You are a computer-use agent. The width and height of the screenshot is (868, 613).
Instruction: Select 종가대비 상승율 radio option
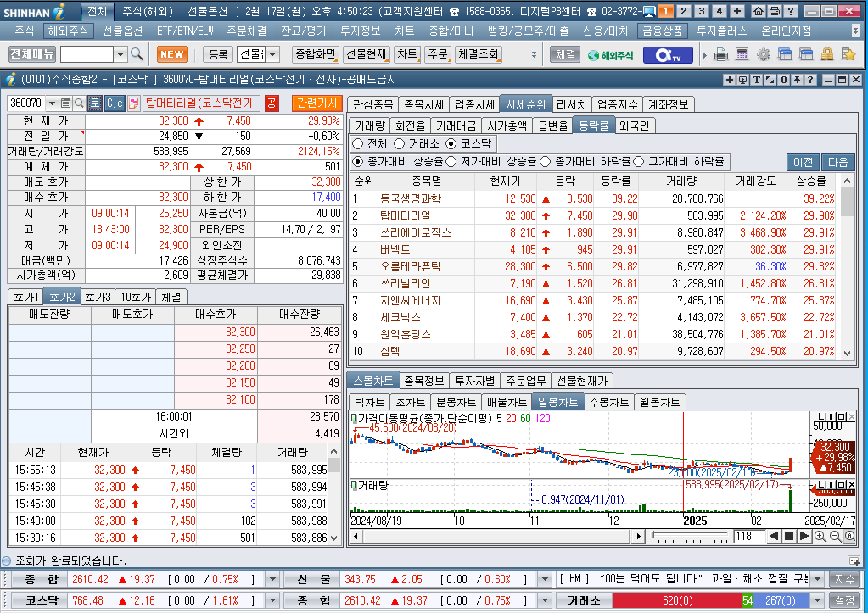tap(358, 162)
